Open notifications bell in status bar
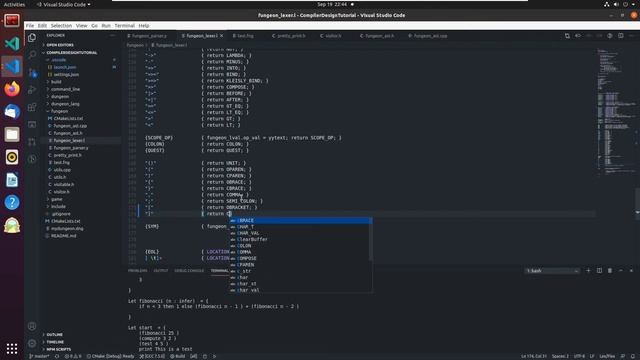640x360 pixels. (x=633, y=356)
